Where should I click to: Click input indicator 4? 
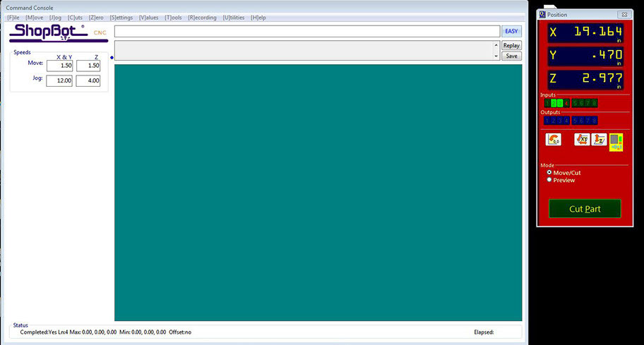566,103
